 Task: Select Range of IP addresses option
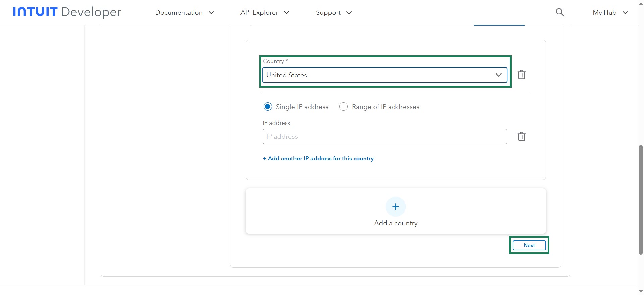tap(343, 107)
